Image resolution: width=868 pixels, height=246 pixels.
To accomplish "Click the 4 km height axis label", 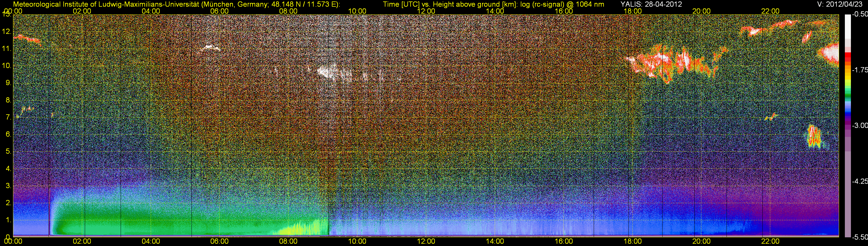I will click(9, 168).
